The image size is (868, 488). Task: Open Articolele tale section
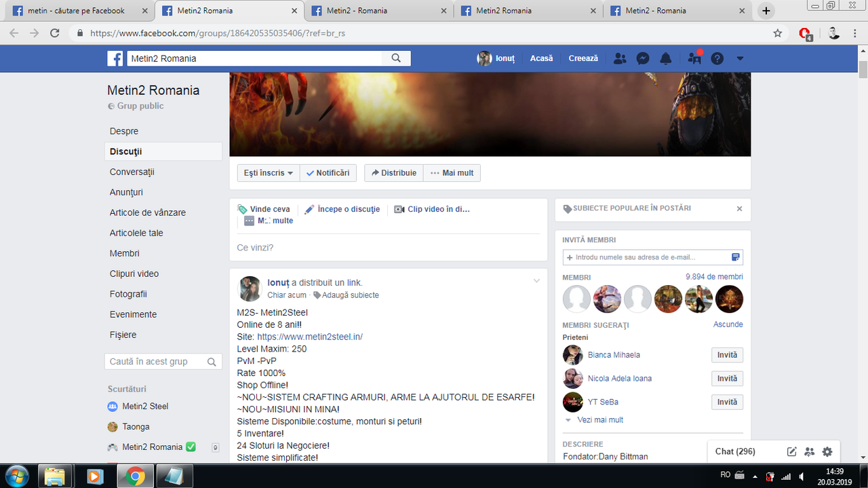[136, 233]
